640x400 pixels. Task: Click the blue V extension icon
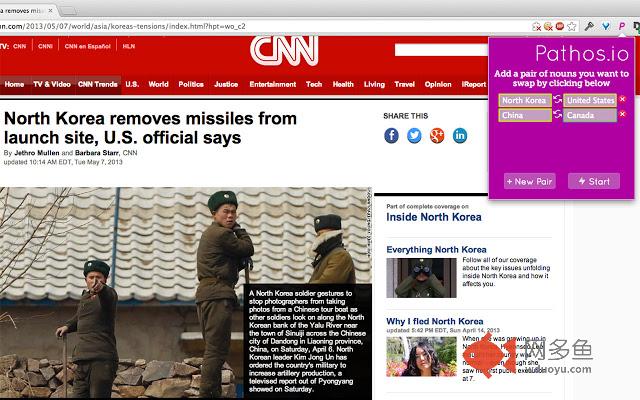pos(606,27)
